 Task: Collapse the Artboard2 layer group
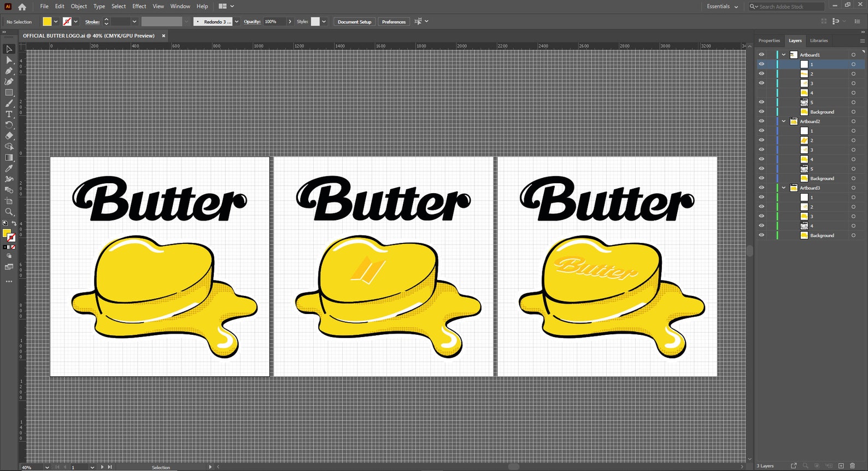click(783, 121)
